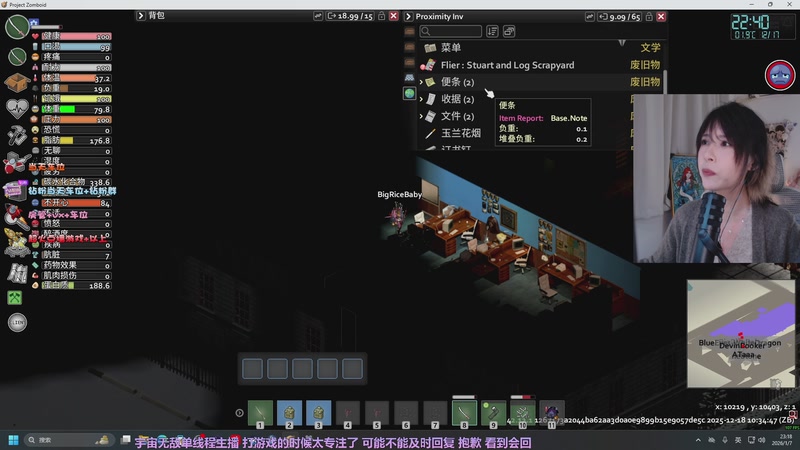This screenshot has width=800, height=450.
Task: Select hotbar slot 1 weapon
Action: (260, 413)
